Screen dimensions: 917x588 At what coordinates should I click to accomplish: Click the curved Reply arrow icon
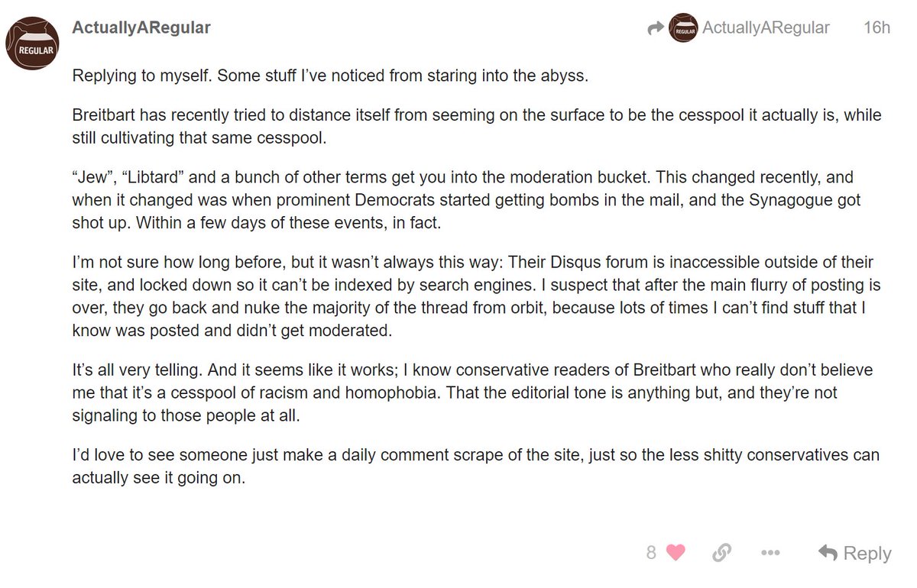[x=827, y=552]
